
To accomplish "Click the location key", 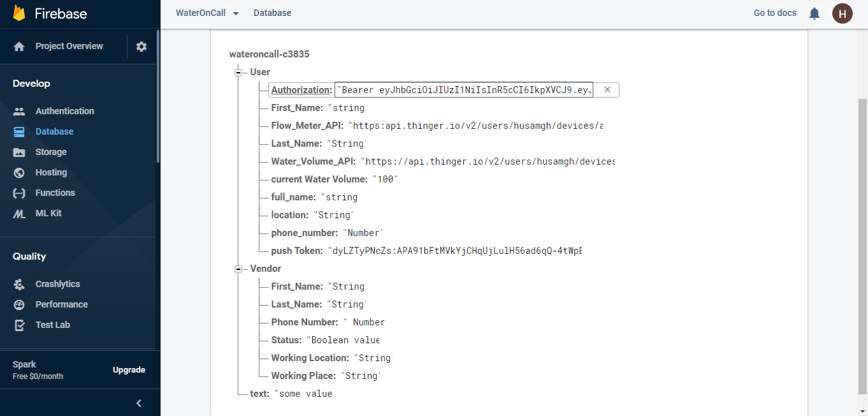I will (290, 215).
